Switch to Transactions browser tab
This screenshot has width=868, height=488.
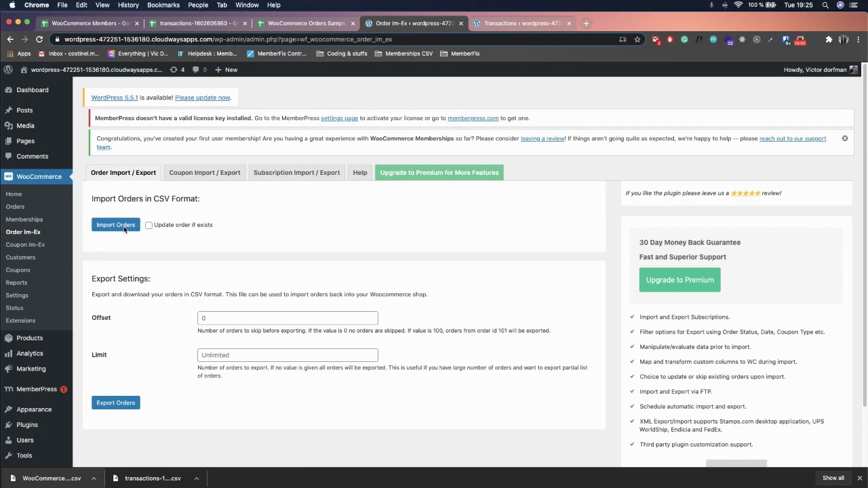pos(522,23)
